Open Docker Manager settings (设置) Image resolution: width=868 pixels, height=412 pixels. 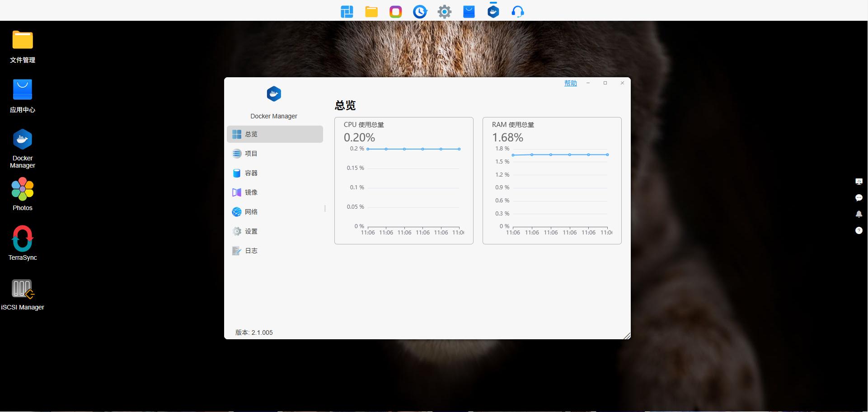[251, 231]
